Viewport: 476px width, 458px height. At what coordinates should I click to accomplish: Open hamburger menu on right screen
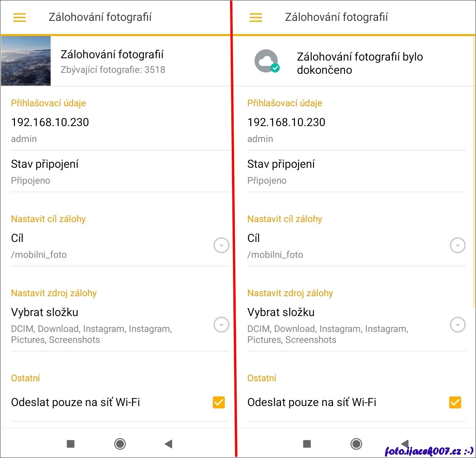(x=256, y=17)
